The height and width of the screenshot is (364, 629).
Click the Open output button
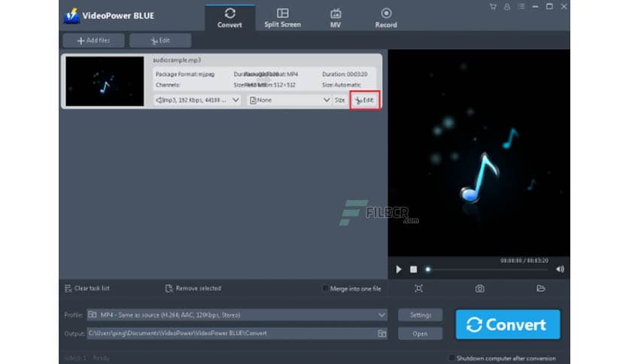tap(421, 333)
